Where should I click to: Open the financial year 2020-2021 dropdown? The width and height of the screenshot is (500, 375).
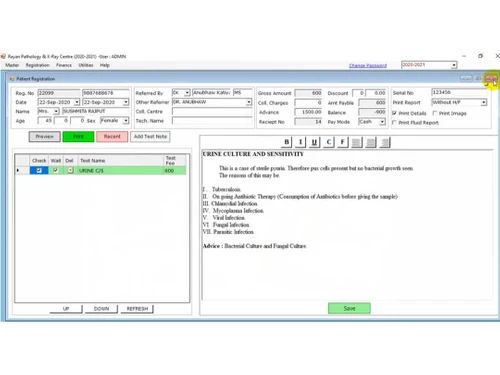[x=454, y=65]
